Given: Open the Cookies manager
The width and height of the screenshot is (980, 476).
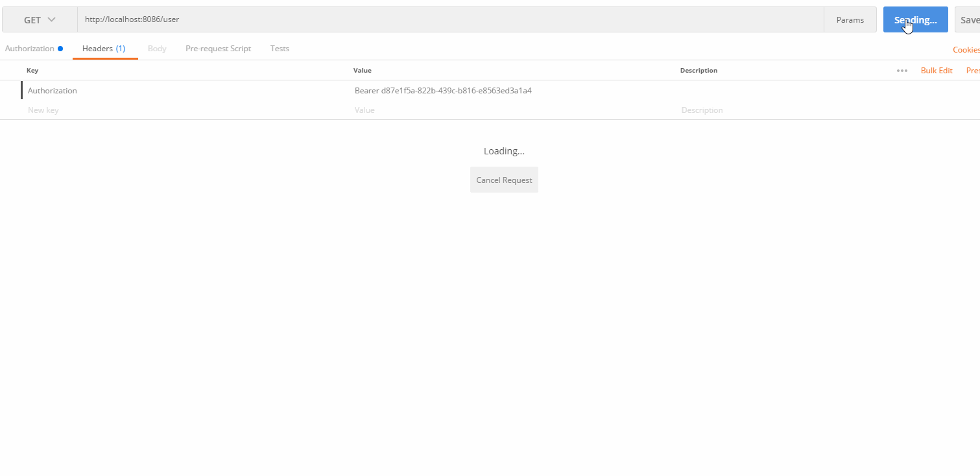Looking at the screenshot, I should [966, 49].
